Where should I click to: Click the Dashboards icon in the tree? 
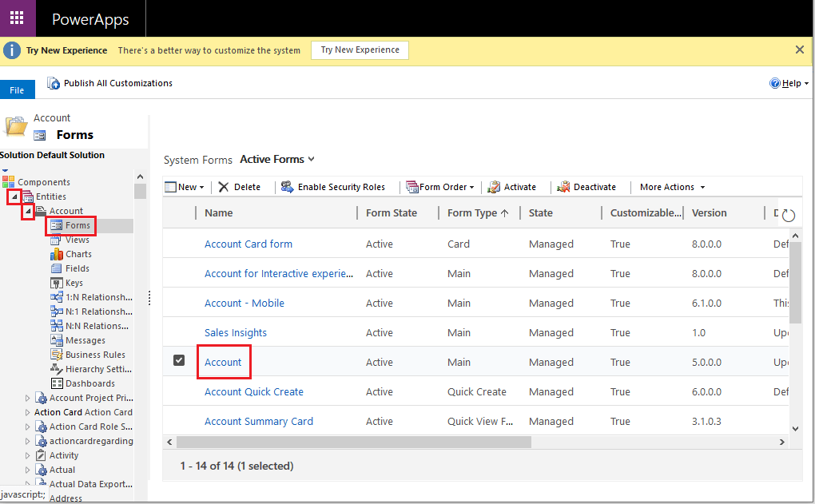tap(57, 383)
